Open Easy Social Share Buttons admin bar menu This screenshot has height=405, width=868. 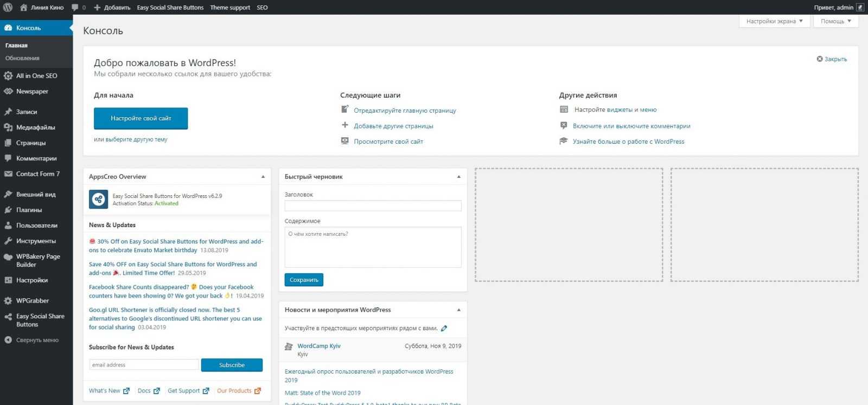[170, 8]
